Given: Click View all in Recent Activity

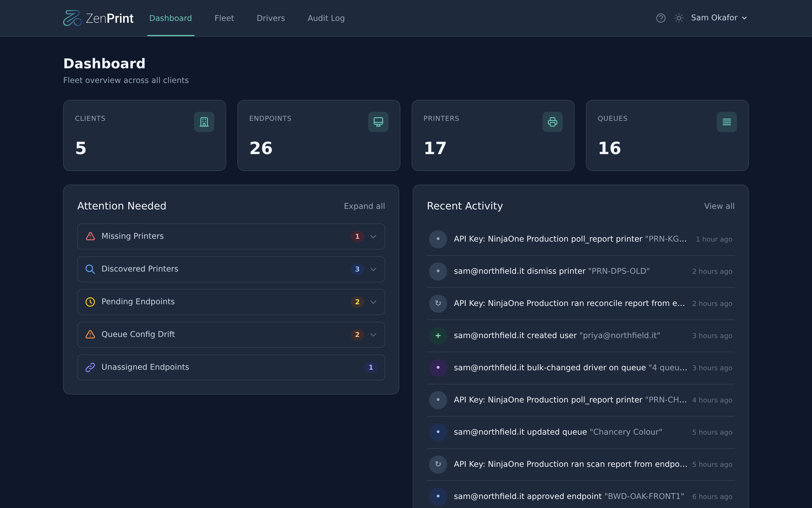Looking at the screenshot, I should coord(719,206).
